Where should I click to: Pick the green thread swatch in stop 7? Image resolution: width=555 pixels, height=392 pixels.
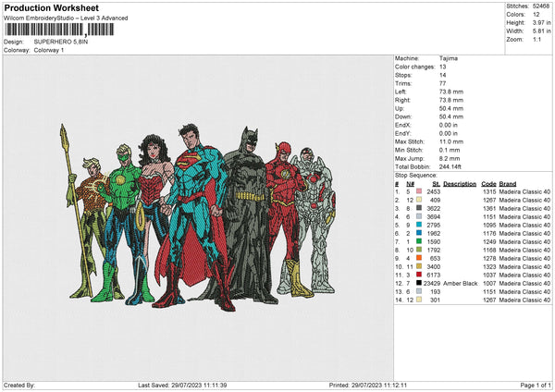point(420,241)
